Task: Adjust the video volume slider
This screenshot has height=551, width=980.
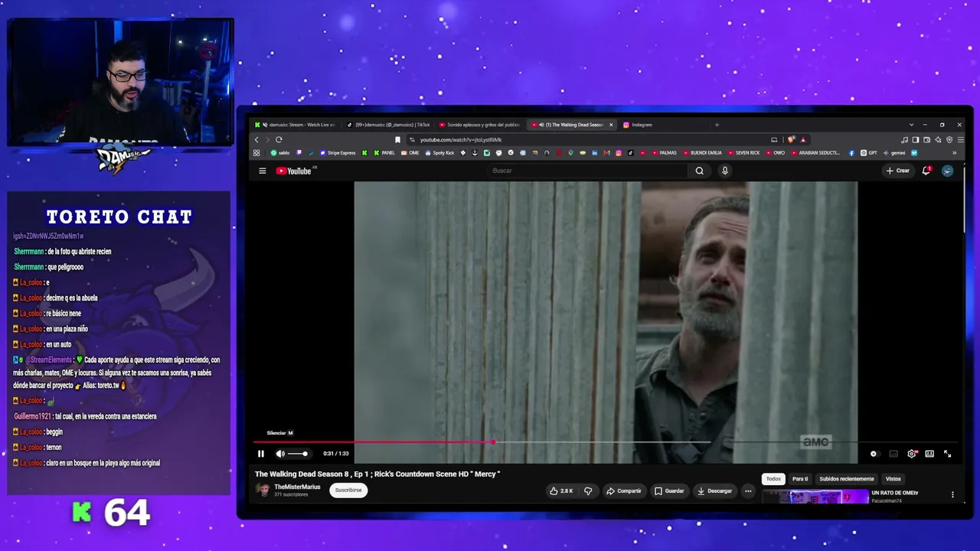Action: [297, 454]
